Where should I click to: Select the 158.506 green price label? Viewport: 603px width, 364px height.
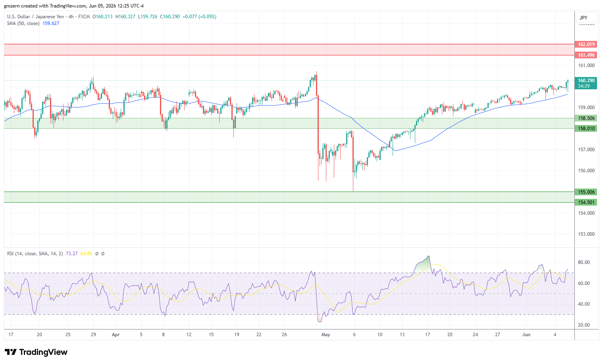click(586, 118)
